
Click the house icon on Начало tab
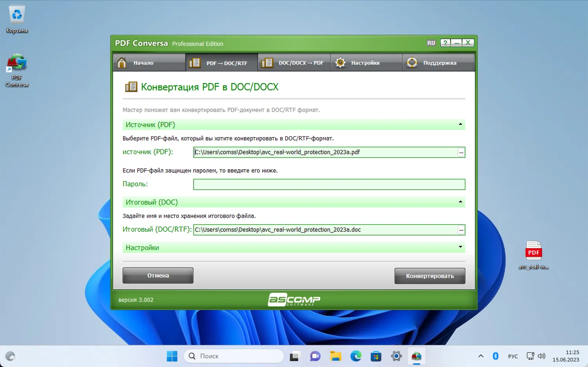click(122, 63)
